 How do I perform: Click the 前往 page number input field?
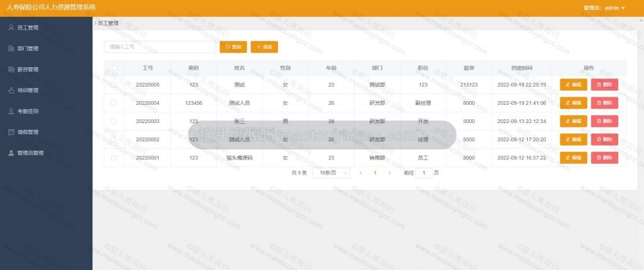424,173
